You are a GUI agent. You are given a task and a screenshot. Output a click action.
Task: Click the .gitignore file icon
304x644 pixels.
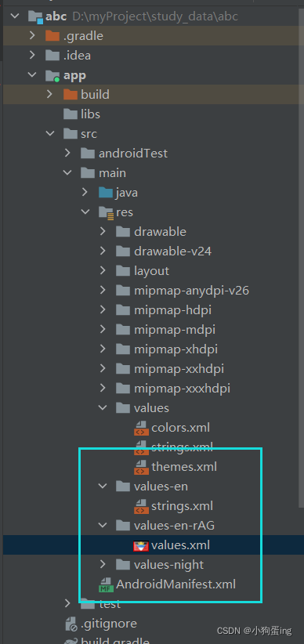point(71,624)
